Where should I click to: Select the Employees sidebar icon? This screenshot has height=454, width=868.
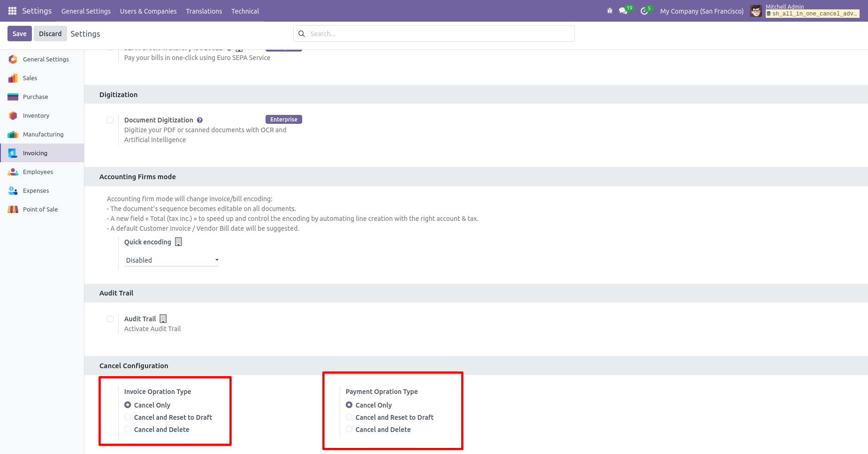point(13,172)
